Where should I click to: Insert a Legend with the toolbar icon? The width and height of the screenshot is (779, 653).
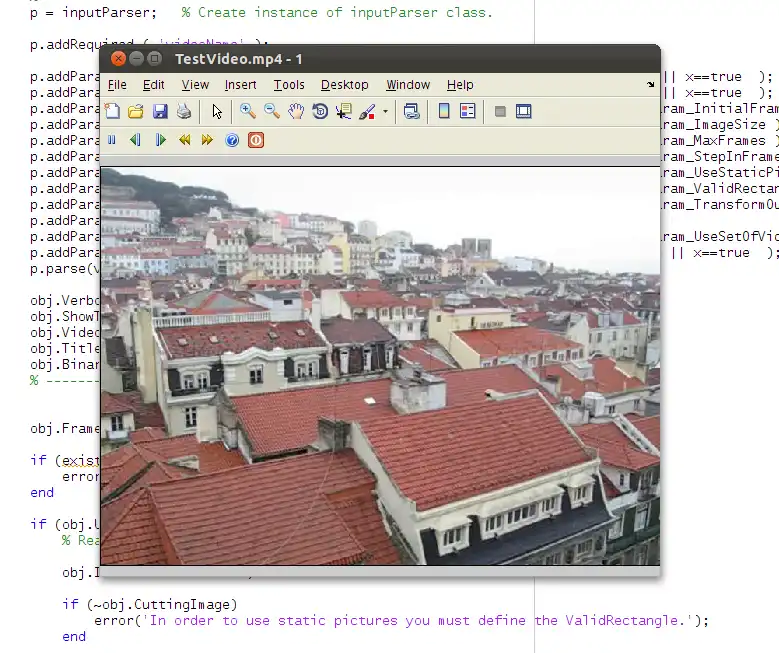click(x=467, y=111)
